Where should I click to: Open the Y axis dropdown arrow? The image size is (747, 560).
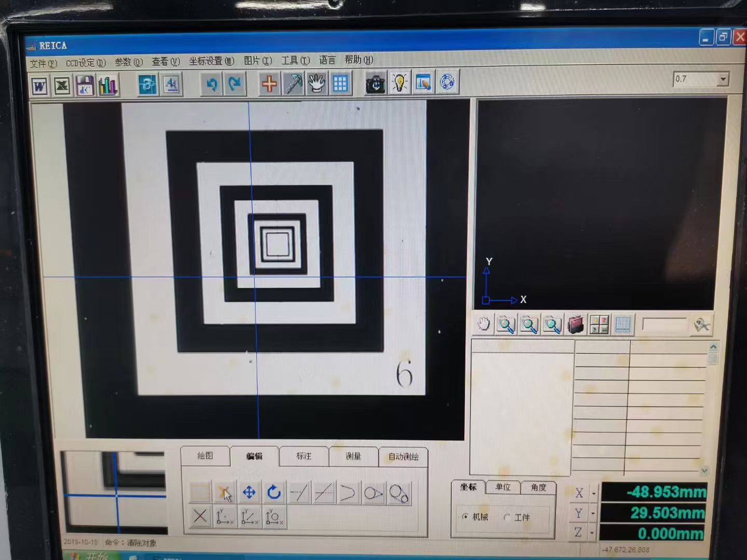click(x=593, y=514)
